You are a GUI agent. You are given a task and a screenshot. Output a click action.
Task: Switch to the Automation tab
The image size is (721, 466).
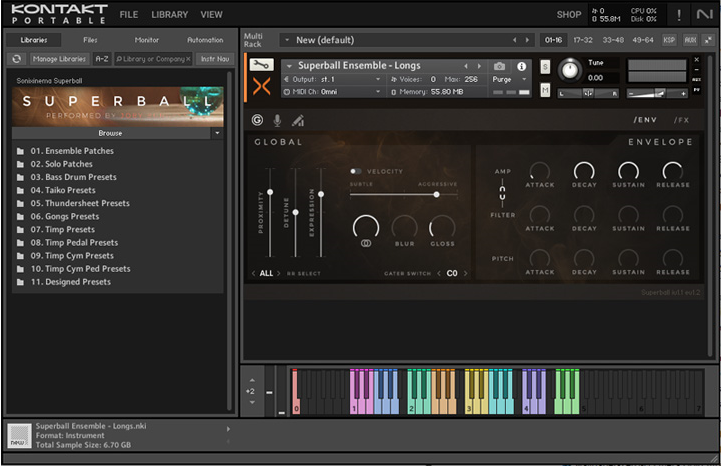click(x=205, y=40)
